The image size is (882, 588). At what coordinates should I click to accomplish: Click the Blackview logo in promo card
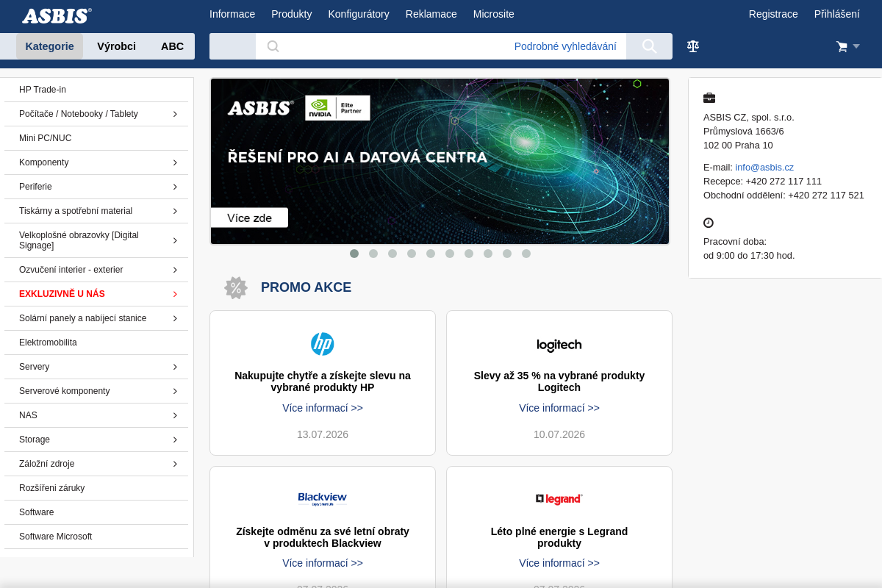(x=323, y=498)
